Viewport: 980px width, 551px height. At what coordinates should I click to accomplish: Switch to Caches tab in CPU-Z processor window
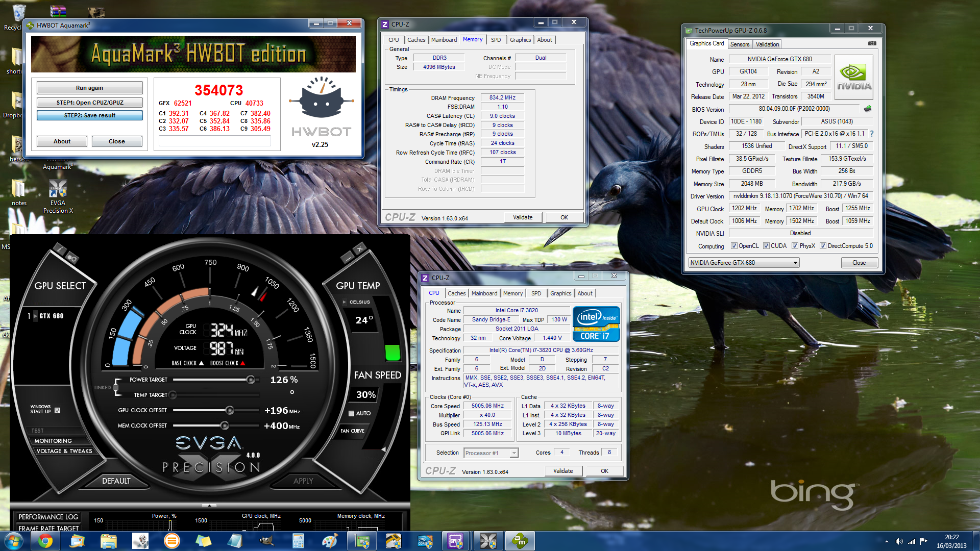point(456,293)
